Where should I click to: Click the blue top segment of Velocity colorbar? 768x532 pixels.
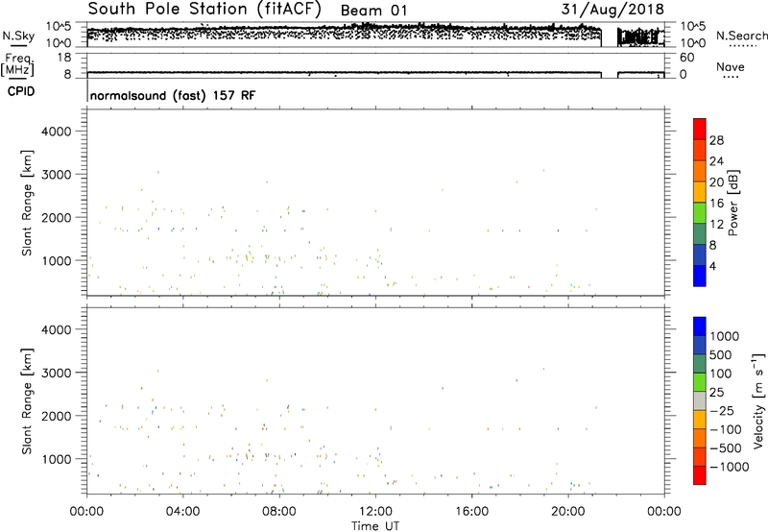[700, 326]
